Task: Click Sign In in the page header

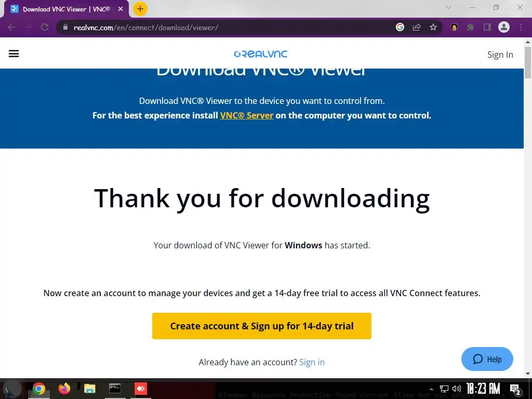Action: (x=500, y=55)
